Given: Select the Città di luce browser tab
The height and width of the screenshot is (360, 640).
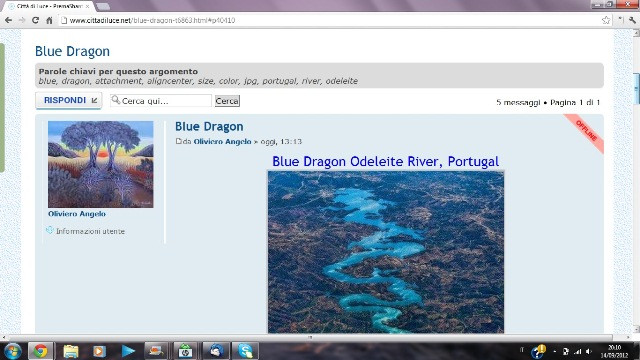Looking at the screenshot, I should coord(49,6).
